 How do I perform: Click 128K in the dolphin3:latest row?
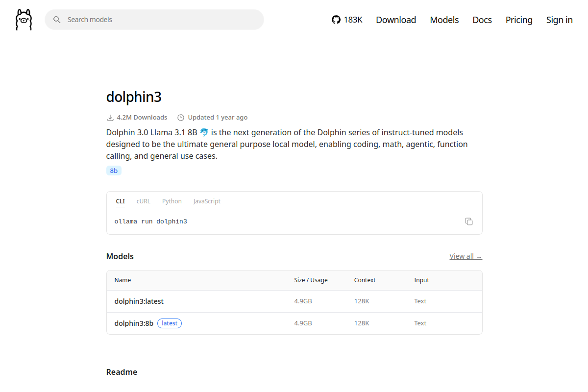362,301
